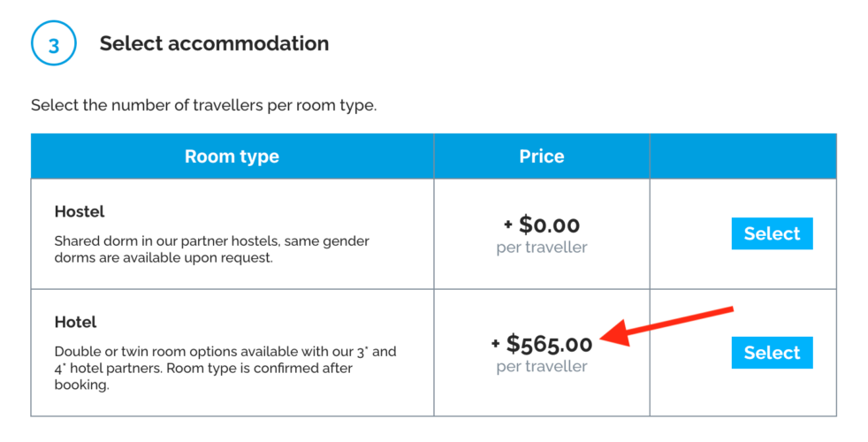The height and width of the screenshot is (442, 868).
Task: Click the $0.00 hostel price
Action: (549, 225)
